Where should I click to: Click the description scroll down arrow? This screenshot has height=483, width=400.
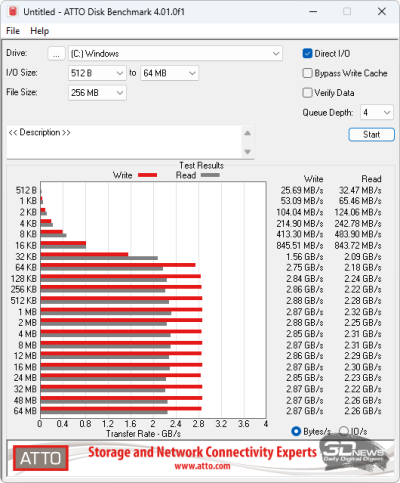(x=248, y=152)
